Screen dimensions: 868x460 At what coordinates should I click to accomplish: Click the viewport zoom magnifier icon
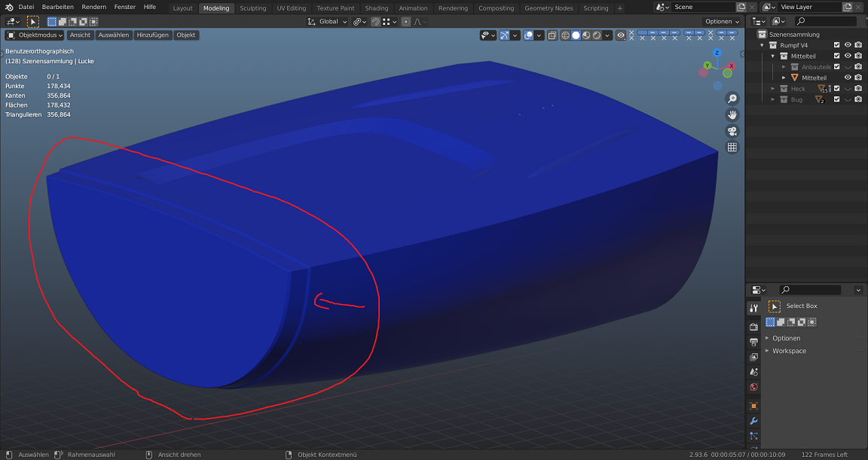[x=732, y=99]
